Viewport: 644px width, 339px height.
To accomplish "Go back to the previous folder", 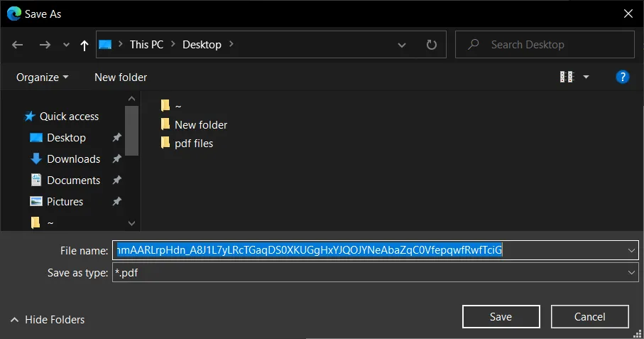I will point(18,45).
